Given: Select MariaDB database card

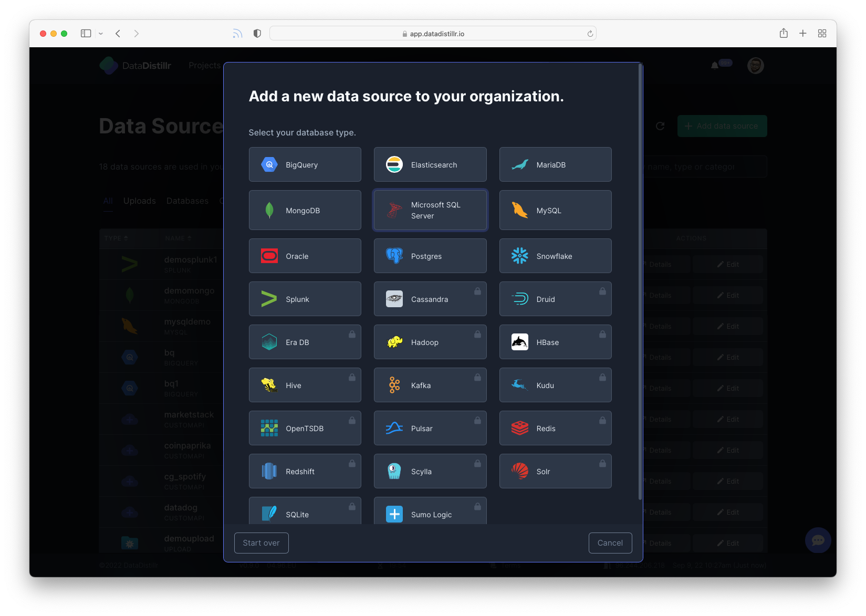Looking at the screenshot, I should [x=555, y=164].
